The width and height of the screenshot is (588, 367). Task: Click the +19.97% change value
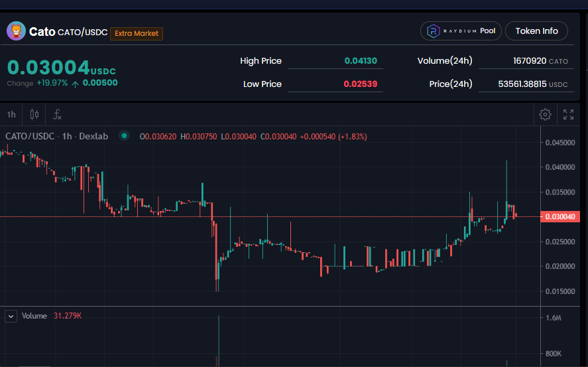[52, 83]
